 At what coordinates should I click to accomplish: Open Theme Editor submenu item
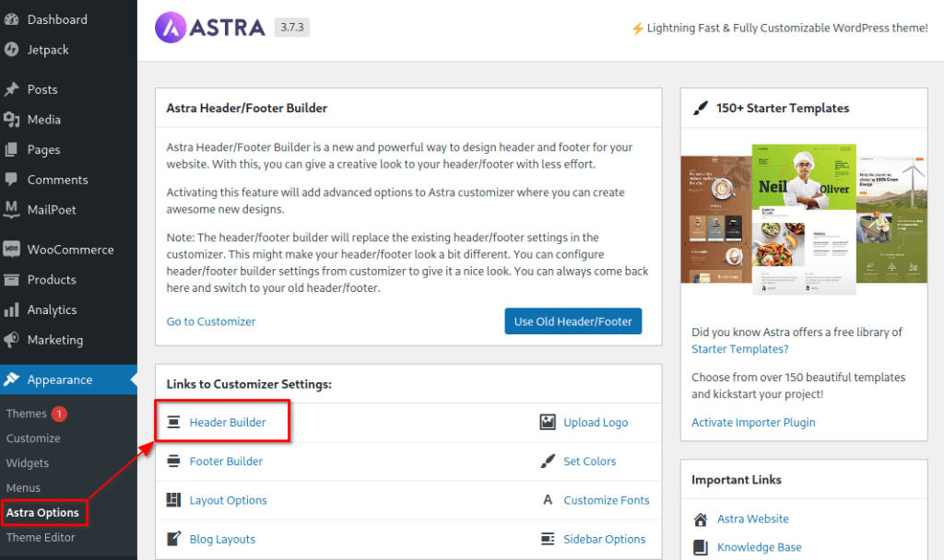click(x=41, y=537)
